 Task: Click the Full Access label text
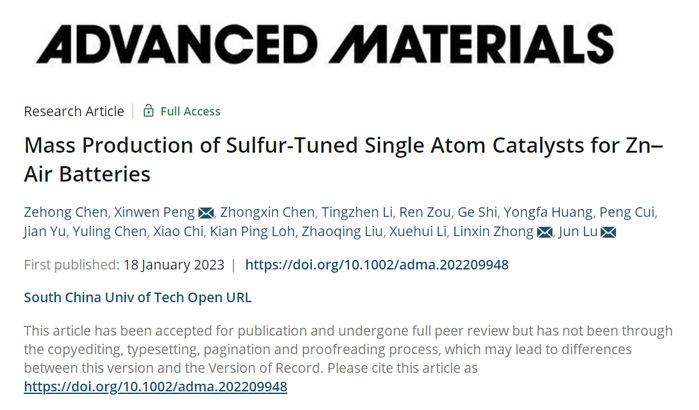coord(190,111)
